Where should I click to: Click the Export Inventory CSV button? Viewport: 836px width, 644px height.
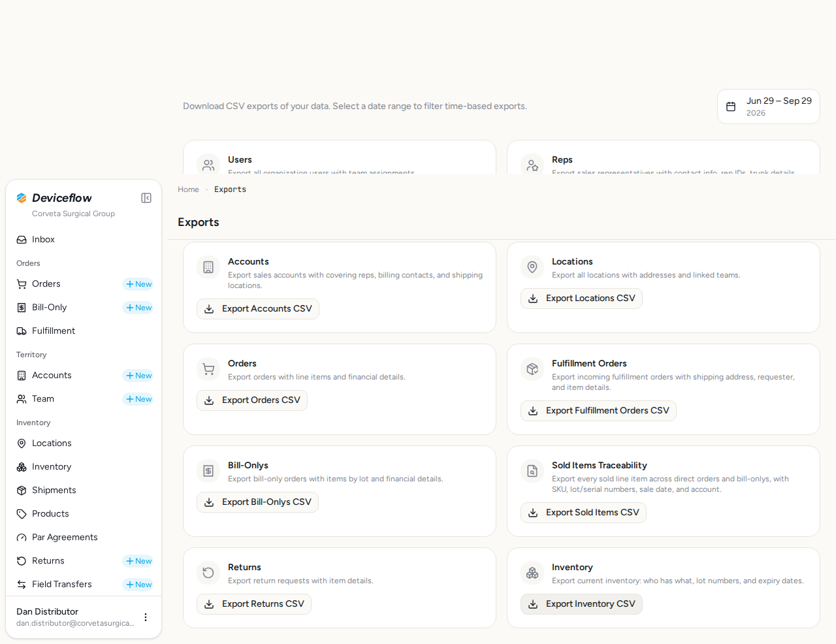pos(581,604)
